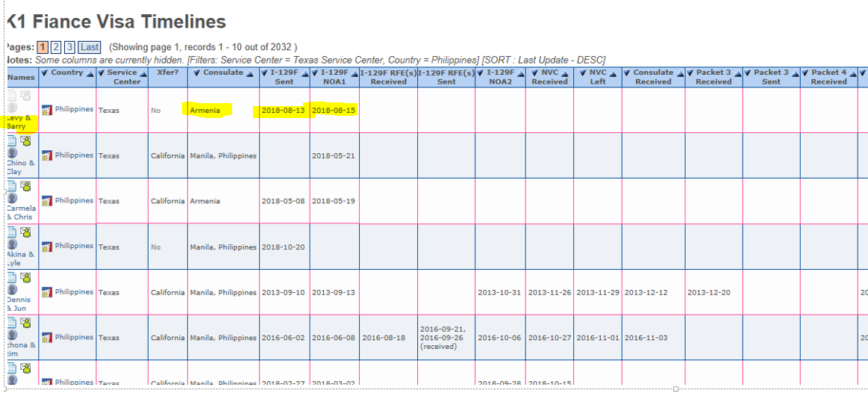
Task: Sort Packet 3 Sent column ascending arrow
Action: [795, 73]
